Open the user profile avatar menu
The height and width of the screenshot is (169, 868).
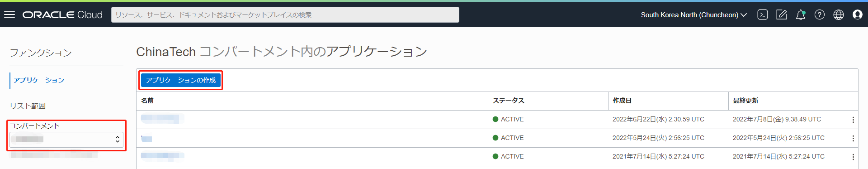click(x=858, y=14)
